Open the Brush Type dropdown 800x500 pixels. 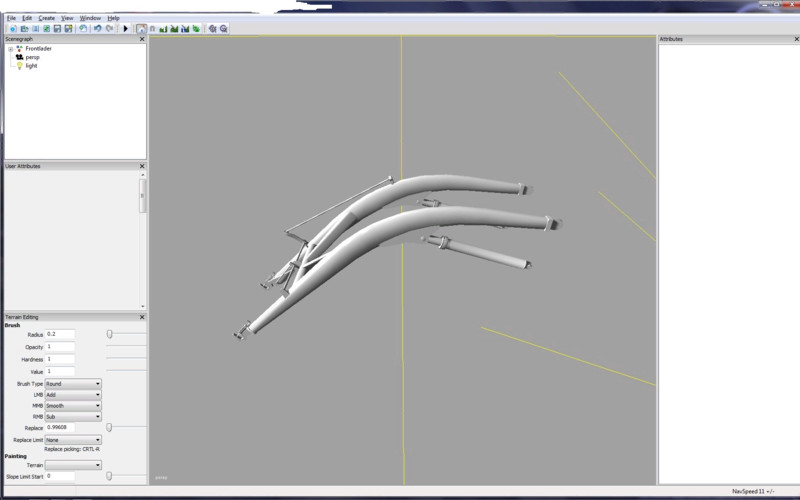click(73, 383)
